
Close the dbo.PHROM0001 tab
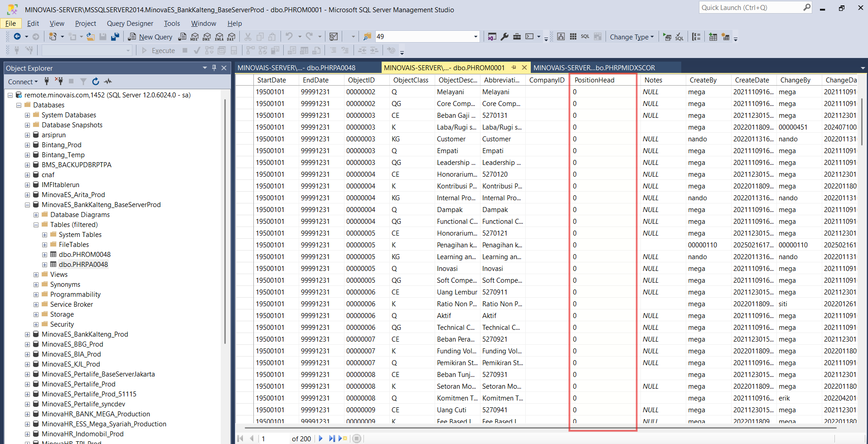(524, 68)
